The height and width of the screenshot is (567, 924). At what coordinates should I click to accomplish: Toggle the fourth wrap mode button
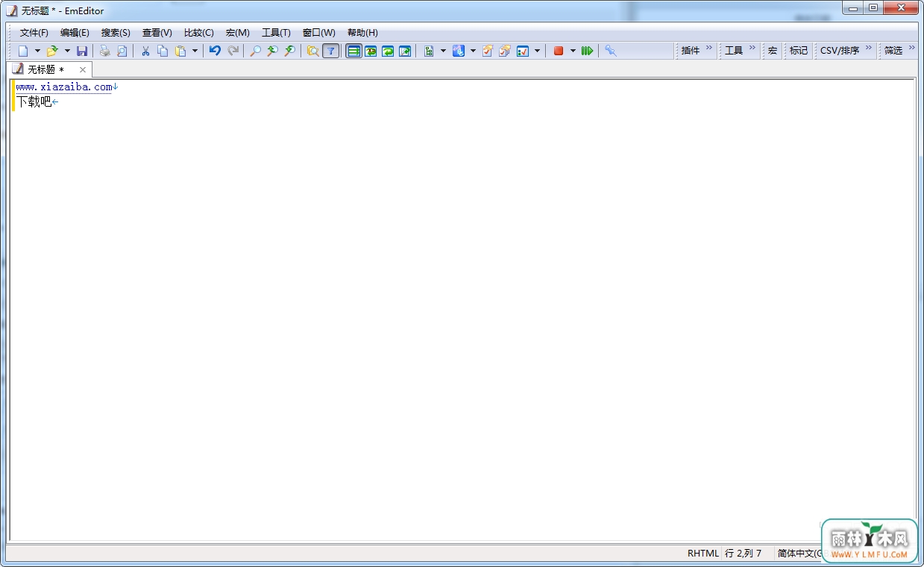405,51
